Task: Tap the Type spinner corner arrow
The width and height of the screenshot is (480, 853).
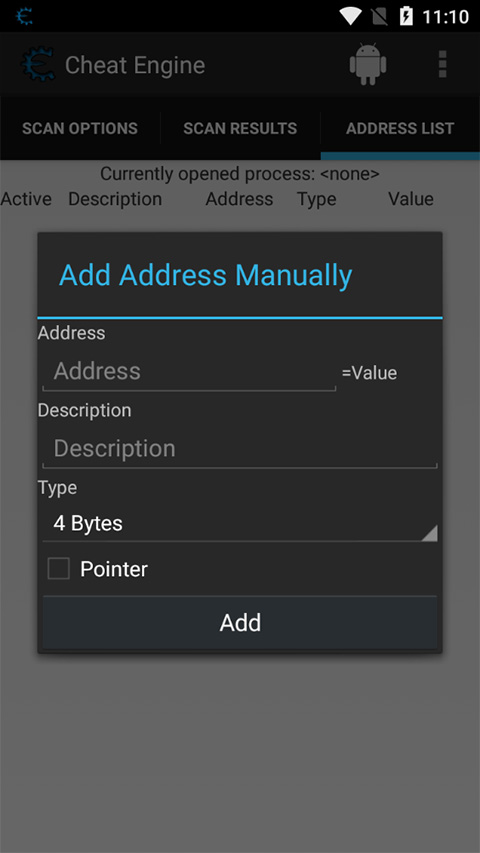Action: pos(429,533)
